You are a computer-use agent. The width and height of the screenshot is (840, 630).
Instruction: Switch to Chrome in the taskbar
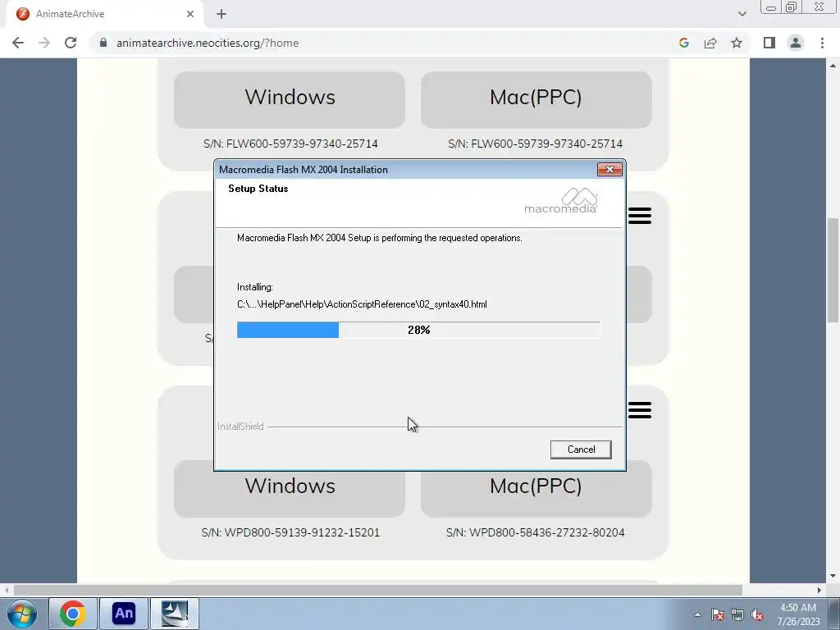(x=73, y=614)
